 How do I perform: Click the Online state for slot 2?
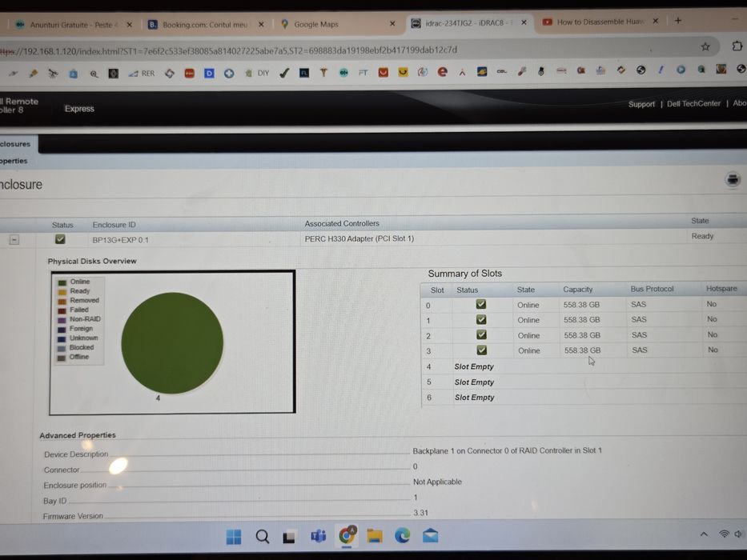(528, 335)
